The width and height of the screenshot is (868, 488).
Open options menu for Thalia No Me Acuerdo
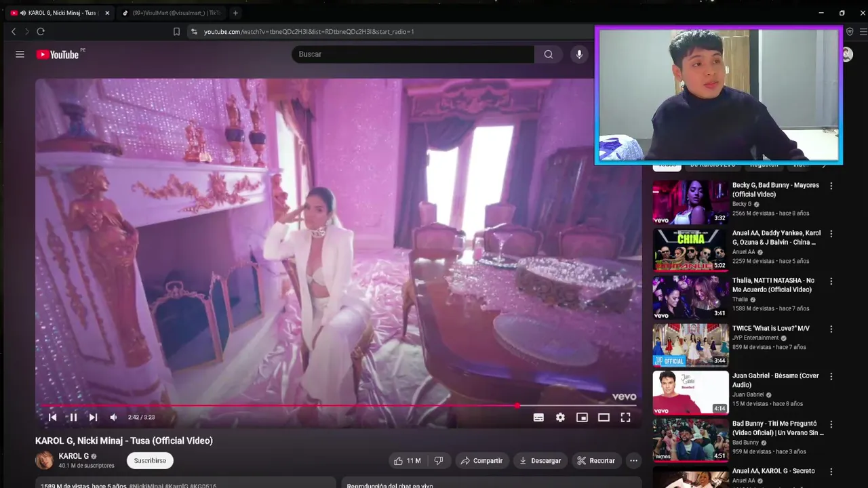click(831, 281)
